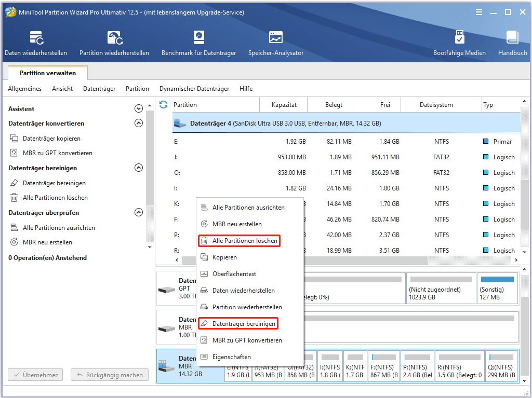Choose Alle Partitionen löschen in context menu

coord(239,241)
